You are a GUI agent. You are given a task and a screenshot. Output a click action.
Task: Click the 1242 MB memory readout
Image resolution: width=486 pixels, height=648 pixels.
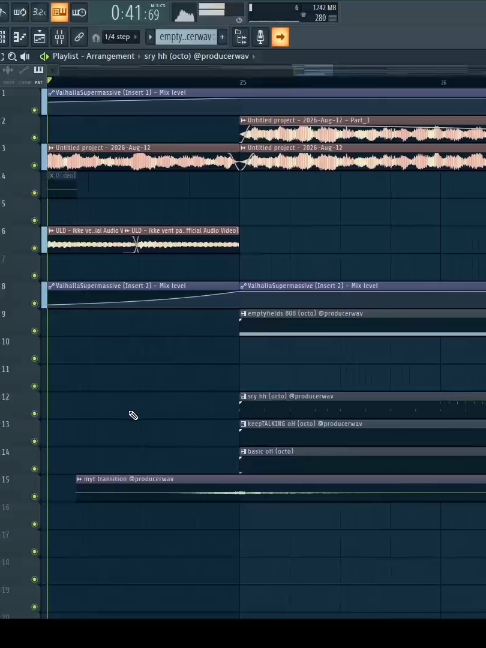click(325, 8)
